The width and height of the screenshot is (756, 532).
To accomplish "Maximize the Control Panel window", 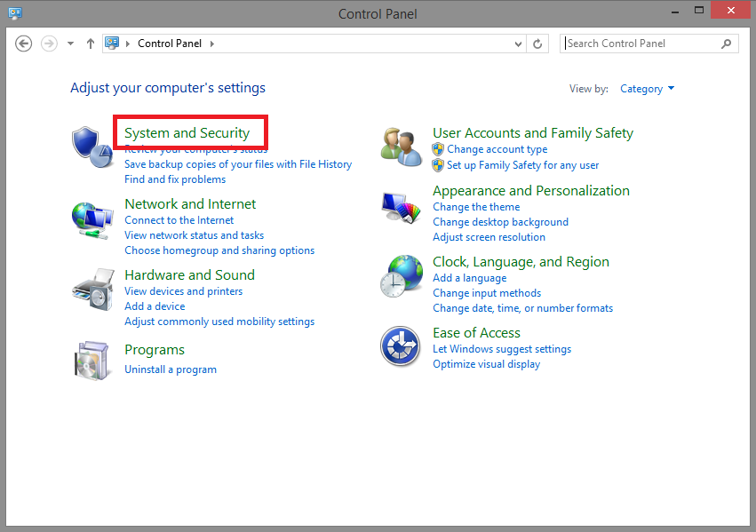I will click(698, 11).
